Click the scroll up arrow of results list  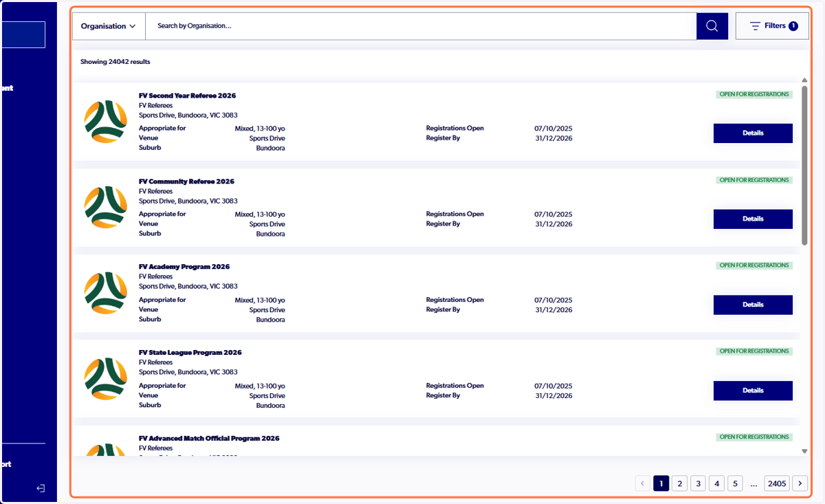[804, 80]
